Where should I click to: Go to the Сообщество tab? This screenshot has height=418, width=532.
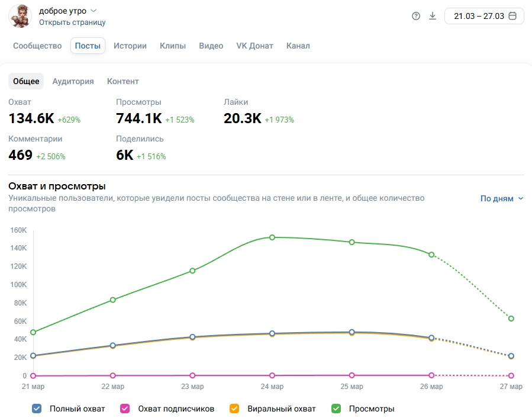37,46
